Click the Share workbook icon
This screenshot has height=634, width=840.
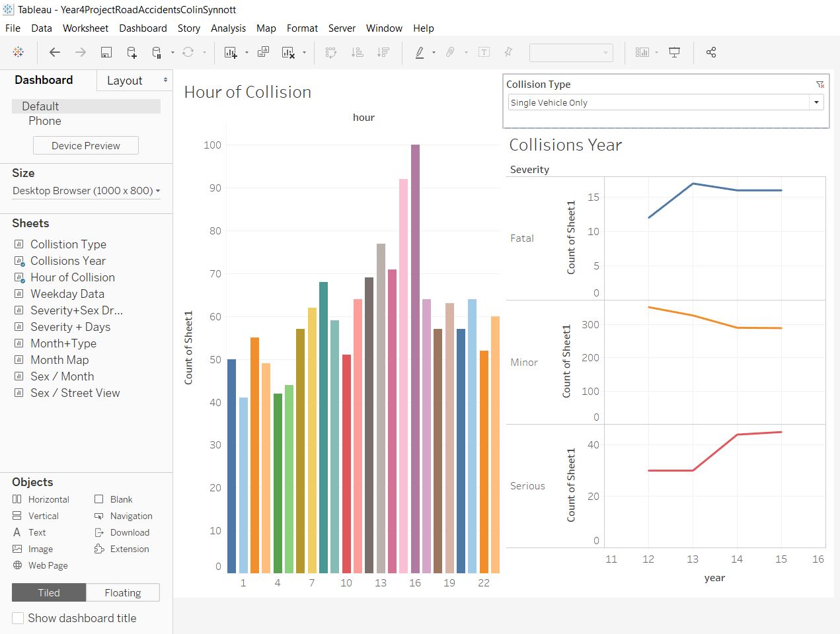point(711,52)
